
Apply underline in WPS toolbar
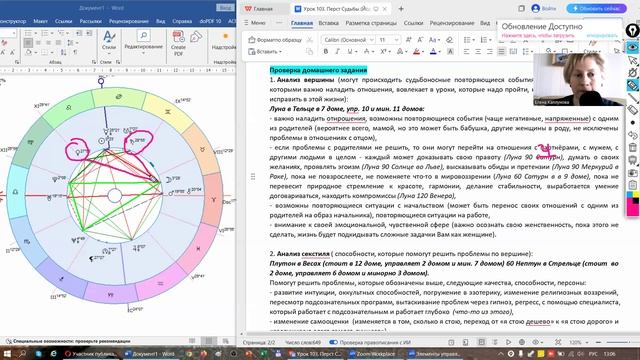(x=349, y=51)
